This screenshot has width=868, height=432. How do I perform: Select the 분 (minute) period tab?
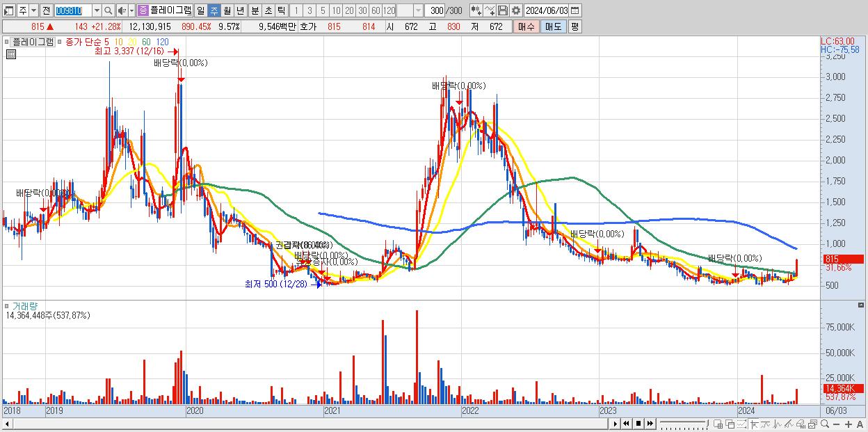coord(255,10)
